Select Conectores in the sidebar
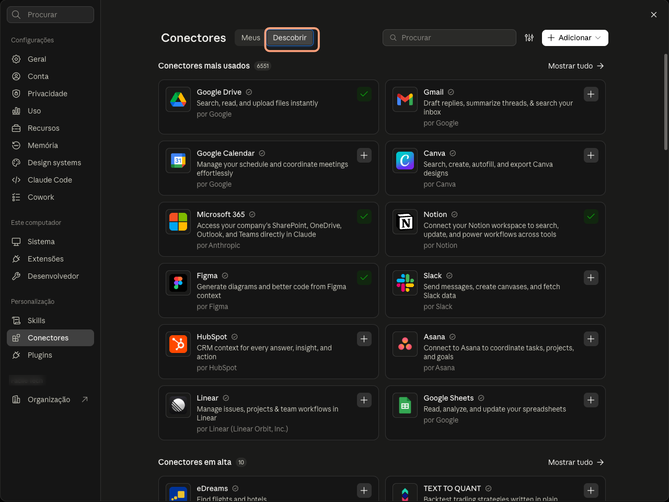669x502 pixels. click(50, 338)
